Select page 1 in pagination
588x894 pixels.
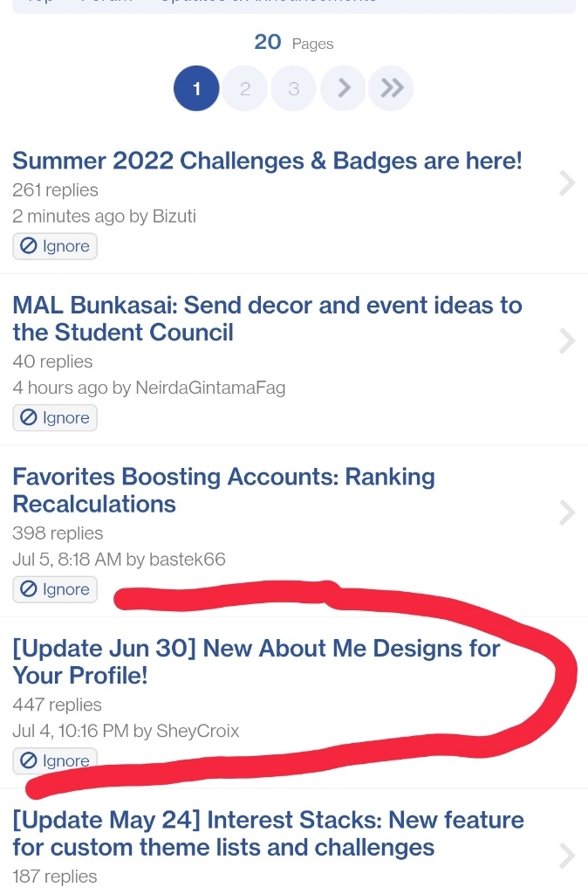pos(196,88)
